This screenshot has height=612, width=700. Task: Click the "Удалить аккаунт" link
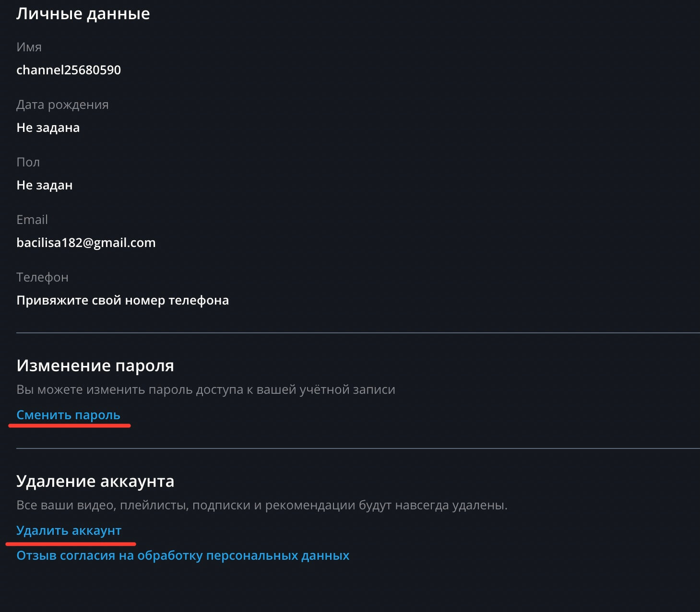69,530
